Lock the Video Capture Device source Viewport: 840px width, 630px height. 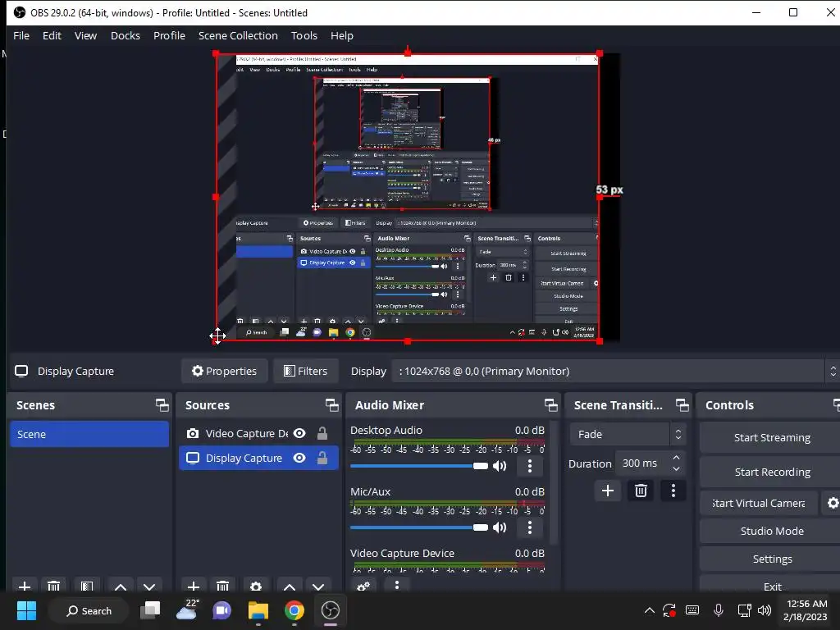322,433
